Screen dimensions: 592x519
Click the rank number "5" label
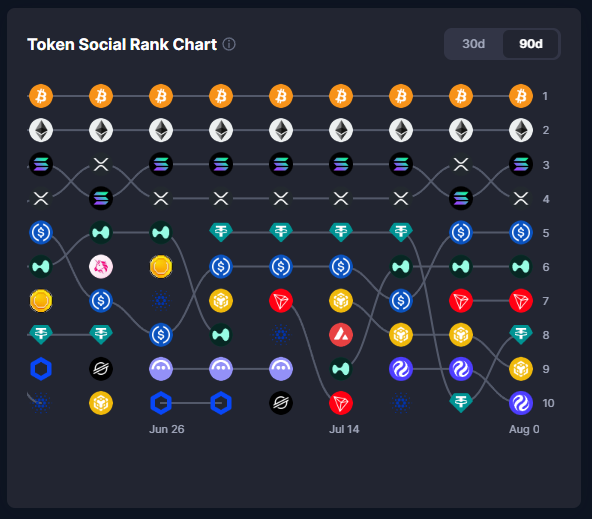click(546, 233)
